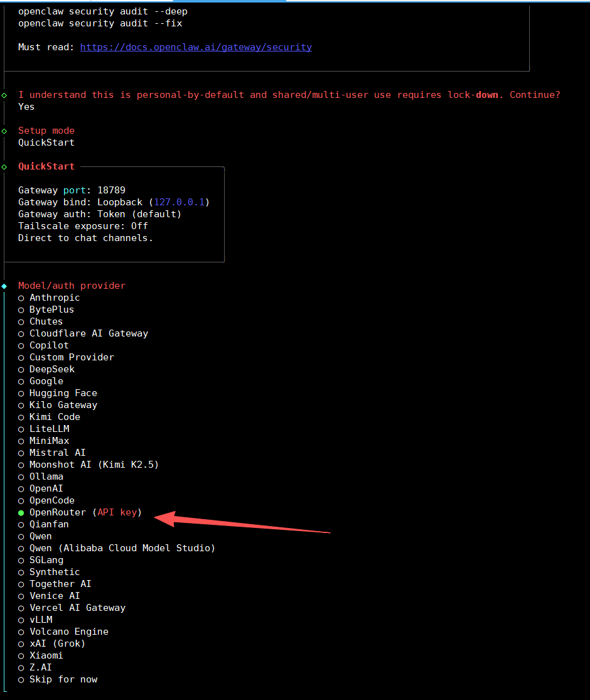Choose the Chutes provider option
Image resolution: width=590 pixels, height=700 pixels.
(x=41, y=321)
